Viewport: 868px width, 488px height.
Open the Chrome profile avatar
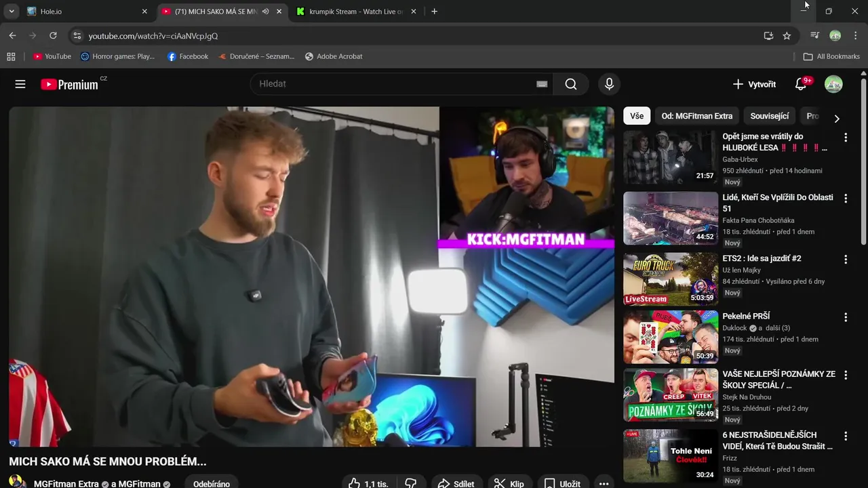point(835,35)
